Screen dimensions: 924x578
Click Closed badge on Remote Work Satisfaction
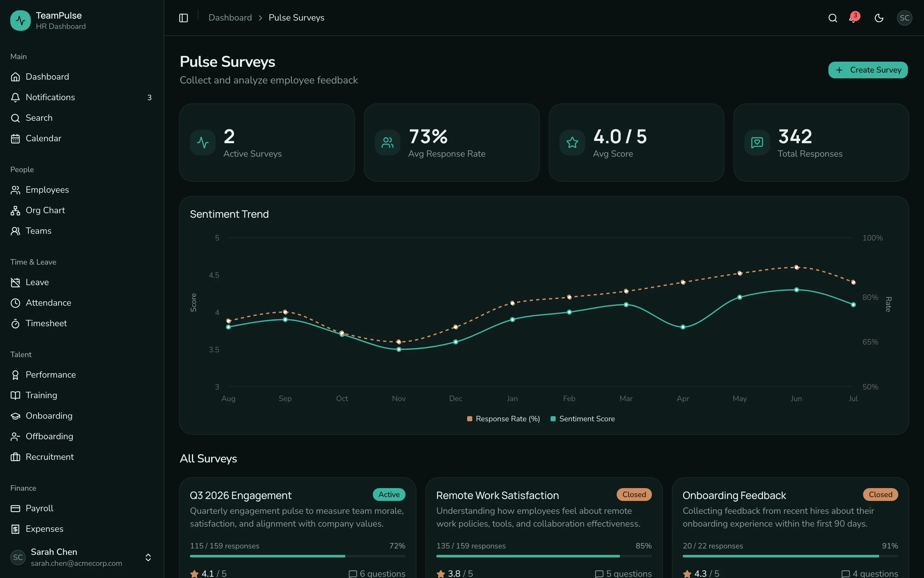click(634, 495)
